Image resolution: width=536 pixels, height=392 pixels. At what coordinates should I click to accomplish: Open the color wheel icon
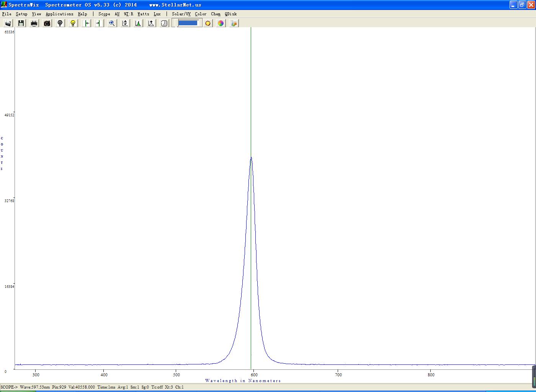221,23
